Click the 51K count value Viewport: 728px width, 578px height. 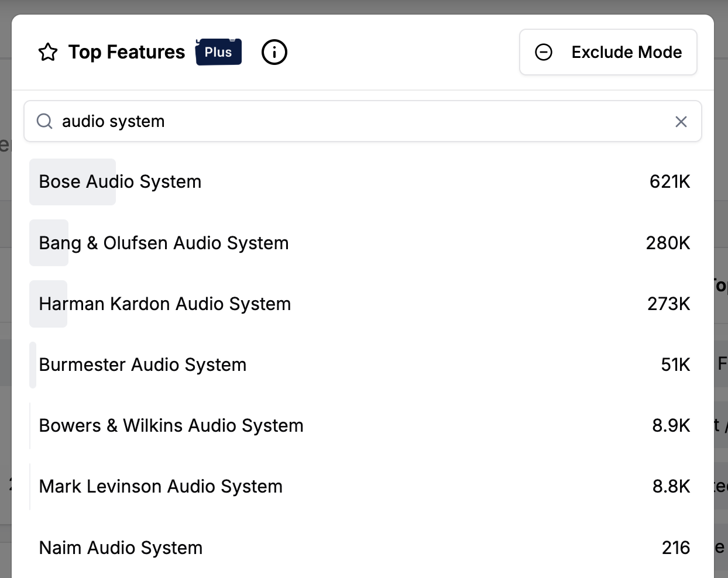(x=676, y=364)
